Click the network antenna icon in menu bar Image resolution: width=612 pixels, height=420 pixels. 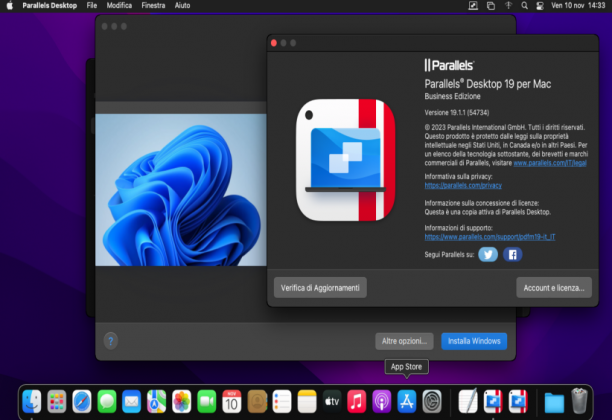(508, 5)
